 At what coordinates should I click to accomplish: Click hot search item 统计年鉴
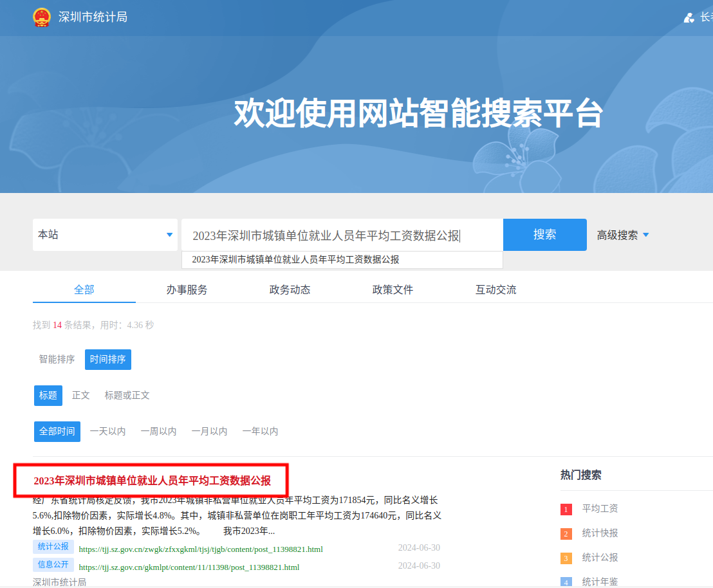pyautogui.click(x=600, y=582)
